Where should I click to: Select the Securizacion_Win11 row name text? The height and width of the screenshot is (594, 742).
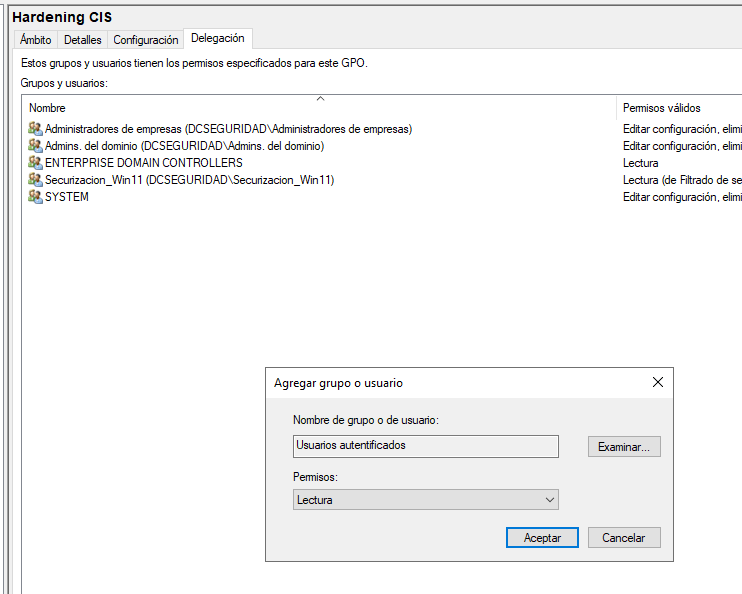pos(189,180)
